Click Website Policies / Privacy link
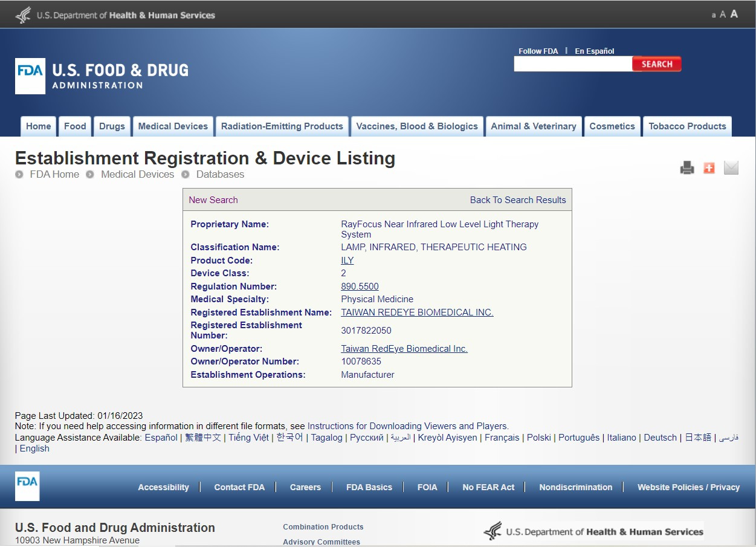 pyautogui.click(x=688, y=487)
